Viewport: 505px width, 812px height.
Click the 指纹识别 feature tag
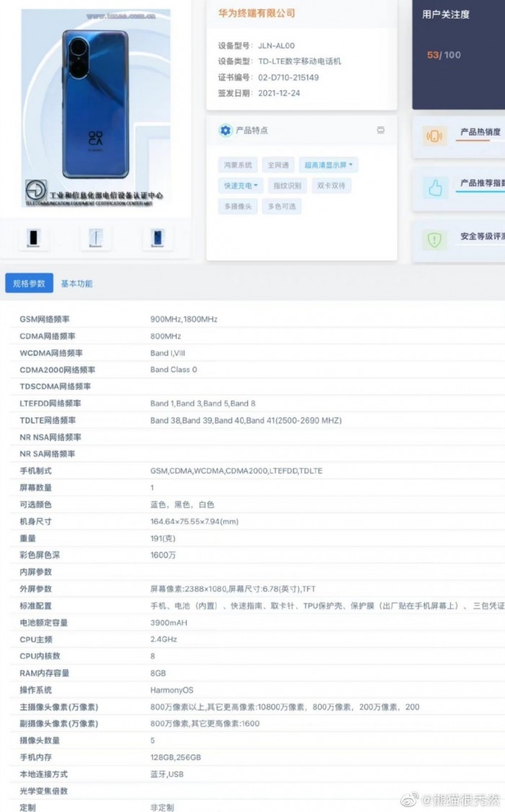click(287, 185)
